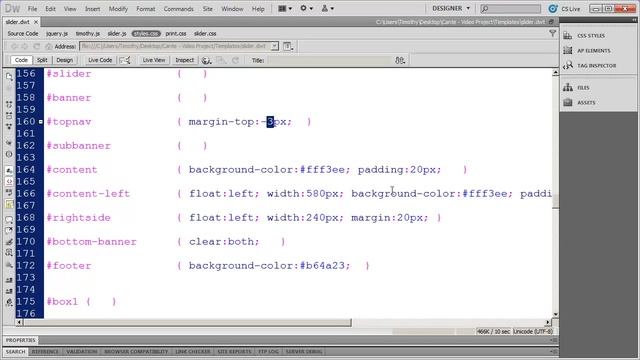Click File Management icon right of Title field
This screenshot has width=640, height=360.
pos(400,60)
